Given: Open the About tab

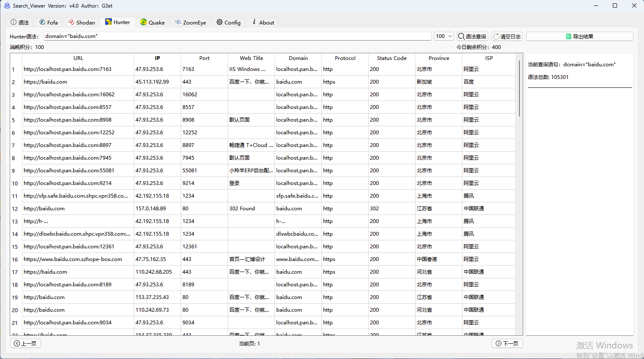Looking at the screenshot, I should tap(263, 22).
